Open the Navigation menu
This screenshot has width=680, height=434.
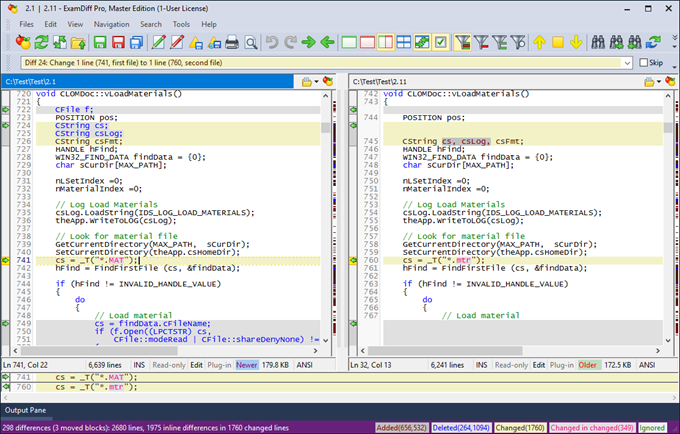[x=111, y=23]
